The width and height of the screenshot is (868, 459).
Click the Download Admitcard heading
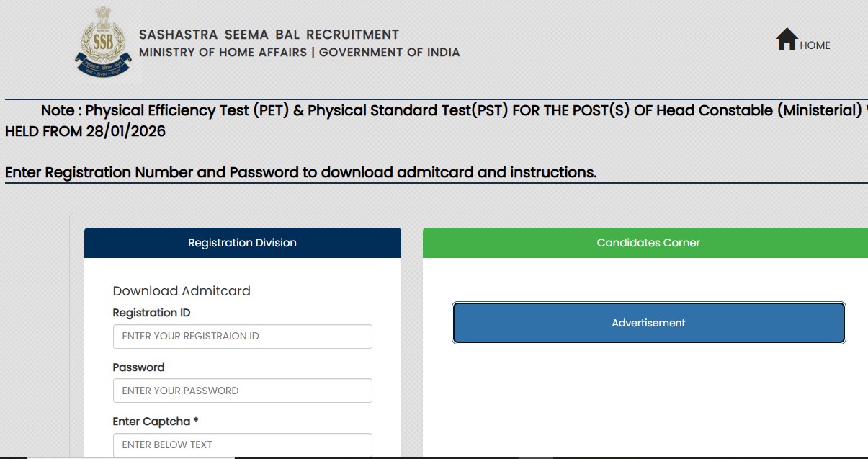181,291
